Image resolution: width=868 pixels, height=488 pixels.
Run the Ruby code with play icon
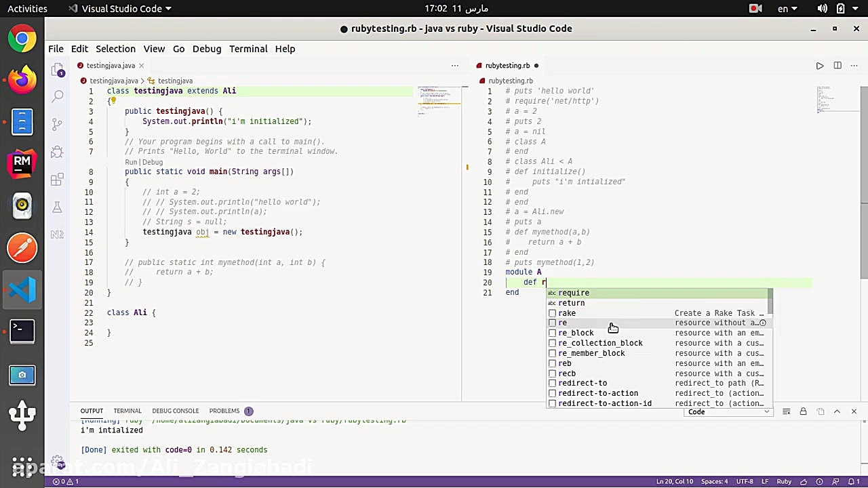pyautogui.click(x=820, y=66)
